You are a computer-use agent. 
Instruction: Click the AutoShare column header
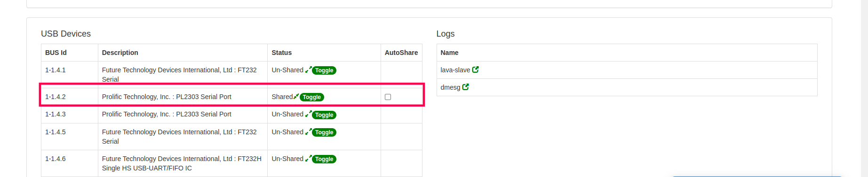coord(401,53)
